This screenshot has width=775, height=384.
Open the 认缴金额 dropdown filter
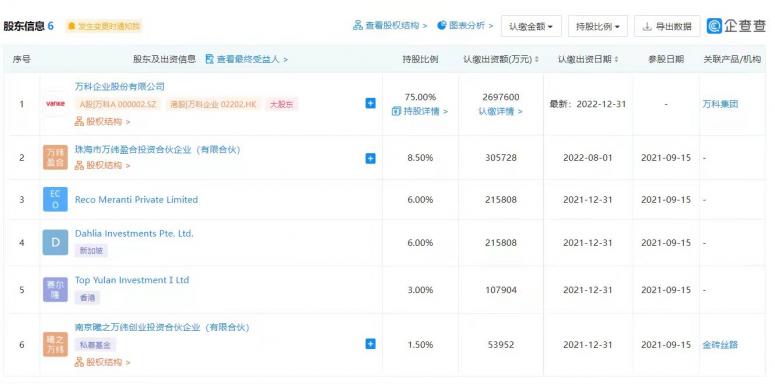(x=531, y=26)
